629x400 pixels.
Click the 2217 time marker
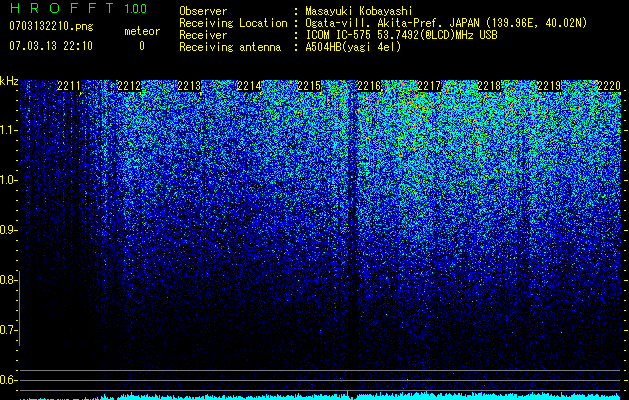coord(429,86)
